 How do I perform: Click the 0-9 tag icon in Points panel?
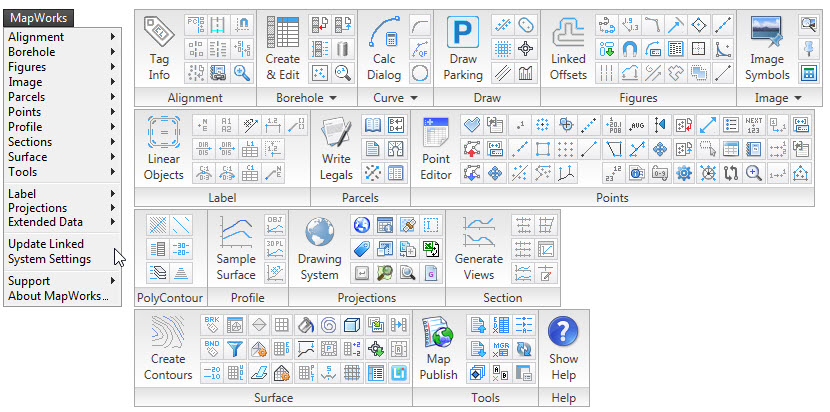660,173
